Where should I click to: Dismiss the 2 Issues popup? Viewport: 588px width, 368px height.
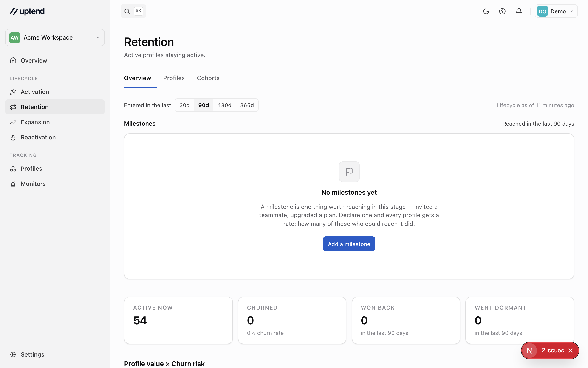(x=571, y=351)
